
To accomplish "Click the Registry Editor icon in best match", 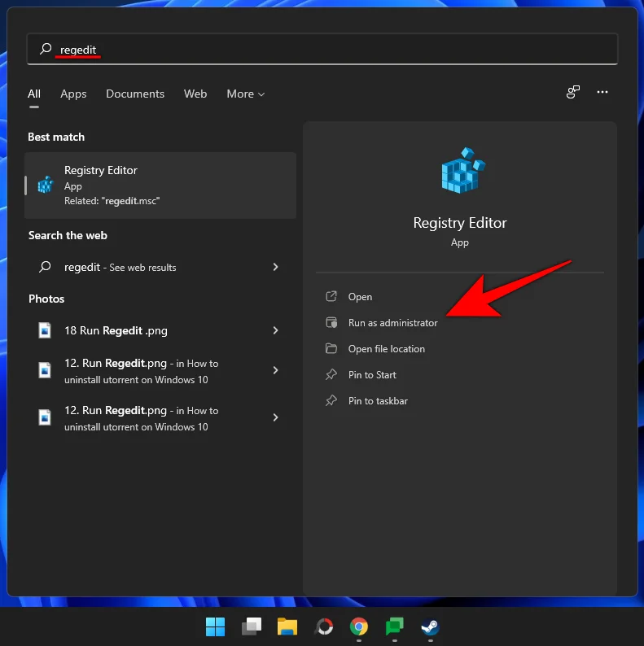I will tap(46, 185).
